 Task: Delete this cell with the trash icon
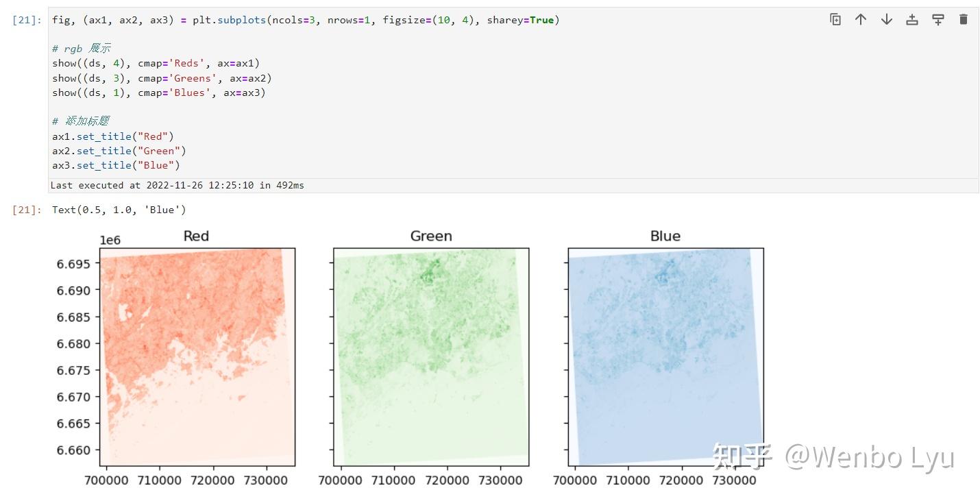pos(964,20)
